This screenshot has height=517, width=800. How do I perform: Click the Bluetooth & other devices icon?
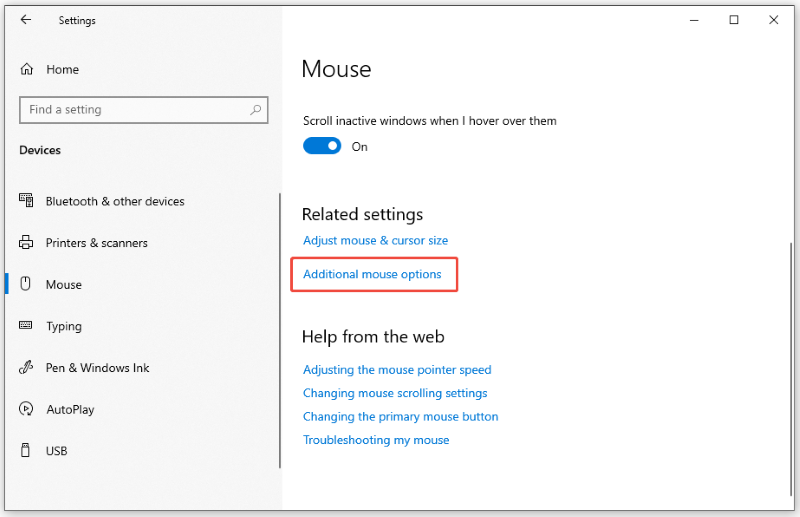pyautogui.click(x=26, y=200)
